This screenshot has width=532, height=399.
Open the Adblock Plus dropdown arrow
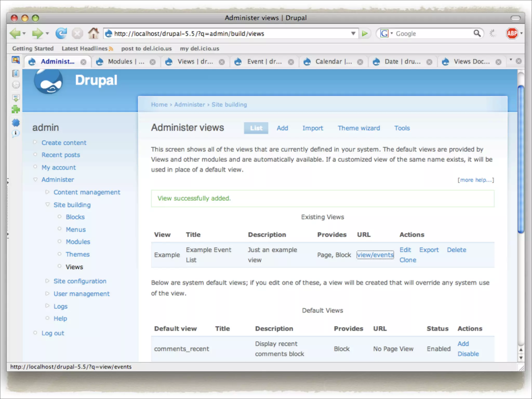click(x=521, y=33)
